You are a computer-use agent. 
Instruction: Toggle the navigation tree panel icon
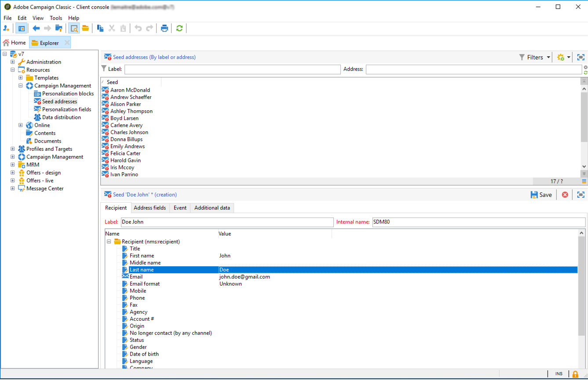21,29
